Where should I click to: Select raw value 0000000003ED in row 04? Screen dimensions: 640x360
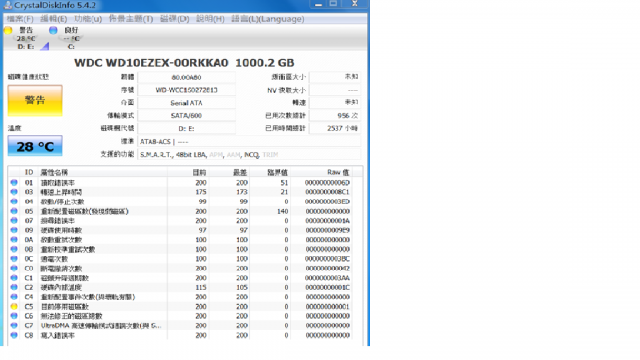327,202
